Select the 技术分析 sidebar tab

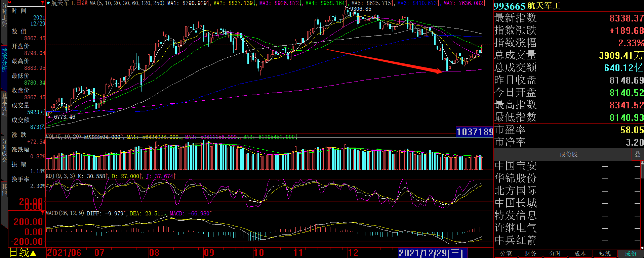(x=4, y=60)
